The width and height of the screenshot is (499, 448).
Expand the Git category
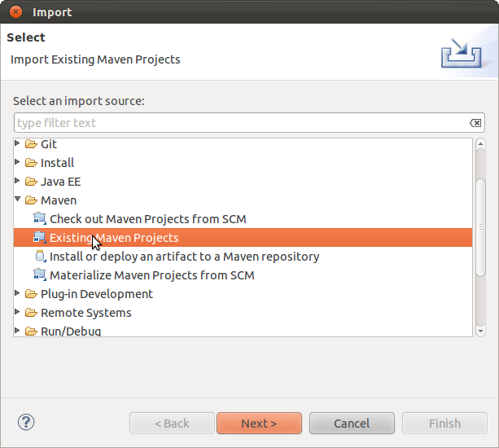(18, 144)
